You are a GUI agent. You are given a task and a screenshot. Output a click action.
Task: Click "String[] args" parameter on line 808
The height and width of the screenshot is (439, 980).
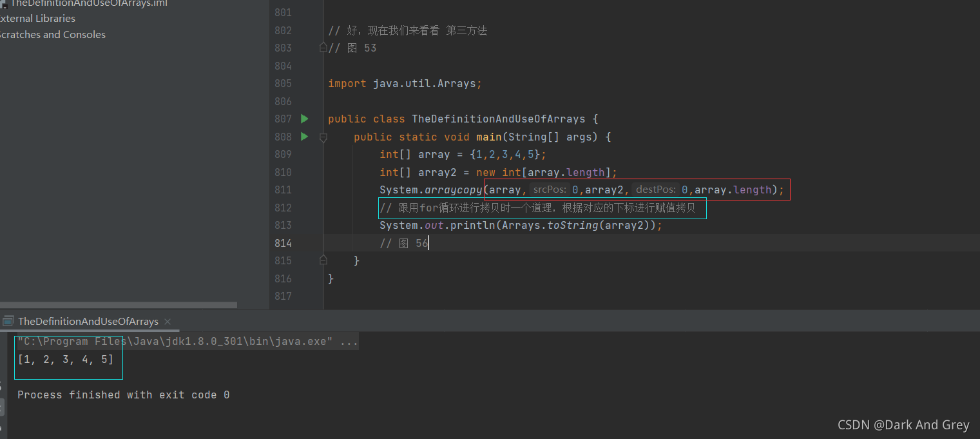pos(550,137)
